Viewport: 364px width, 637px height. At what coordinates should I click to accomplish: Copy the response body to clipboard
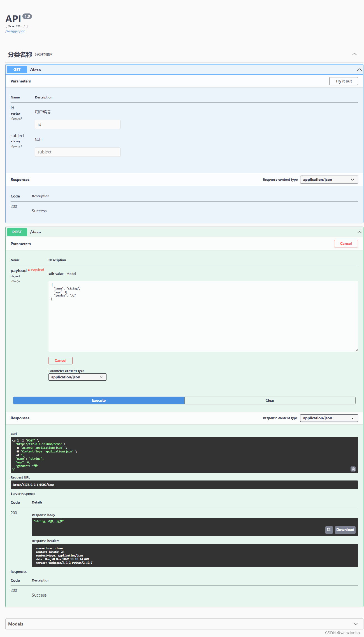point(329,530)
